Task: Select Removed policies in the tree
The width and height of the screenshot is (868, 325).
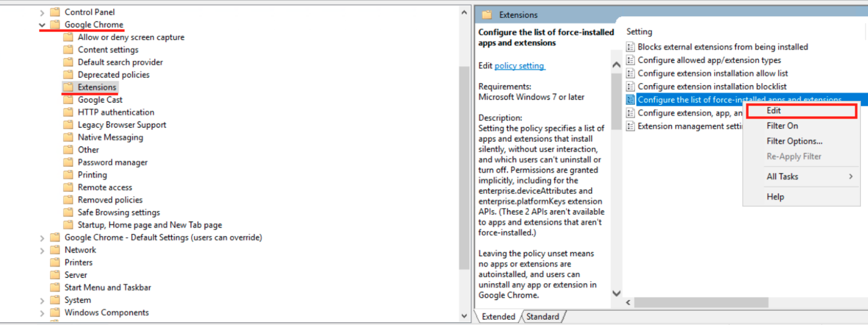Action: 110,200
